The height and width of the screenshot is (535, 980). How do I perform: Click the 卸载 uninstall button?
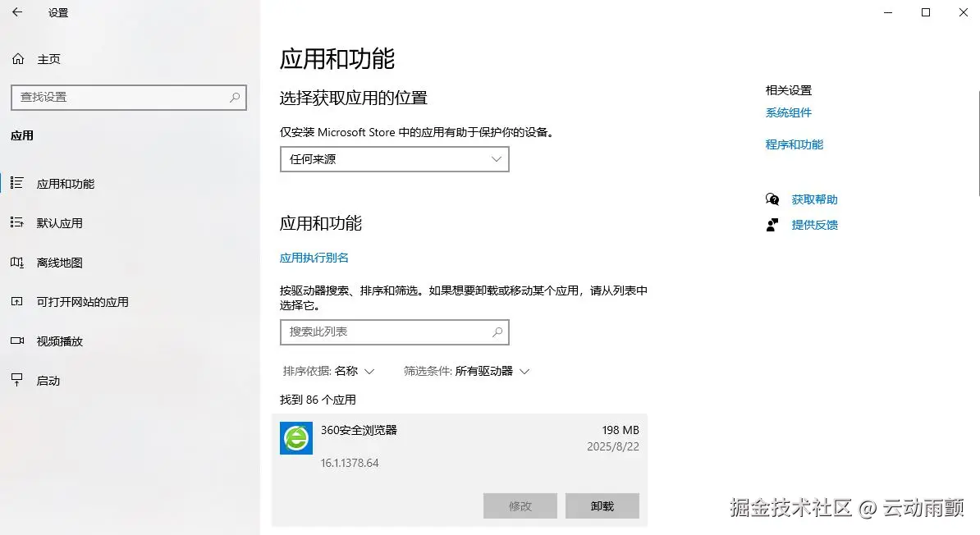point(602,505)
